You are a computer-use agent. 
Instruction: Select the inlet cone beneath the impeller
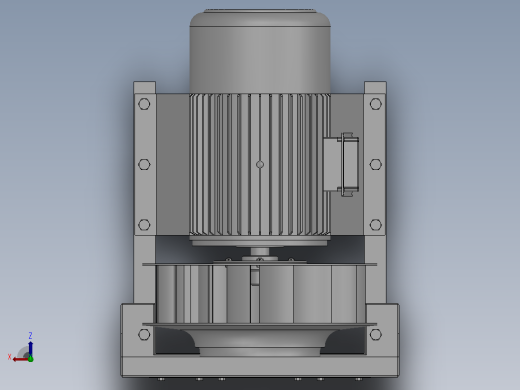259,342
